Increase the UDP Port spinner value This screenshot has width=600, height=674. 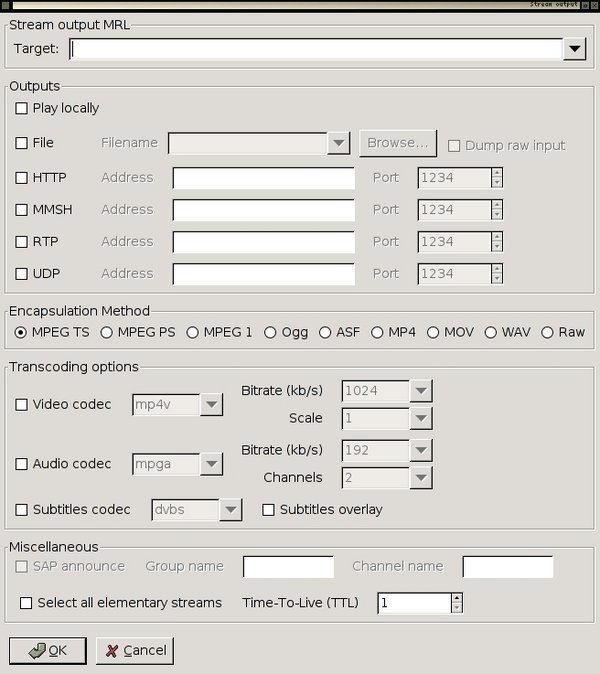[497, 269]
